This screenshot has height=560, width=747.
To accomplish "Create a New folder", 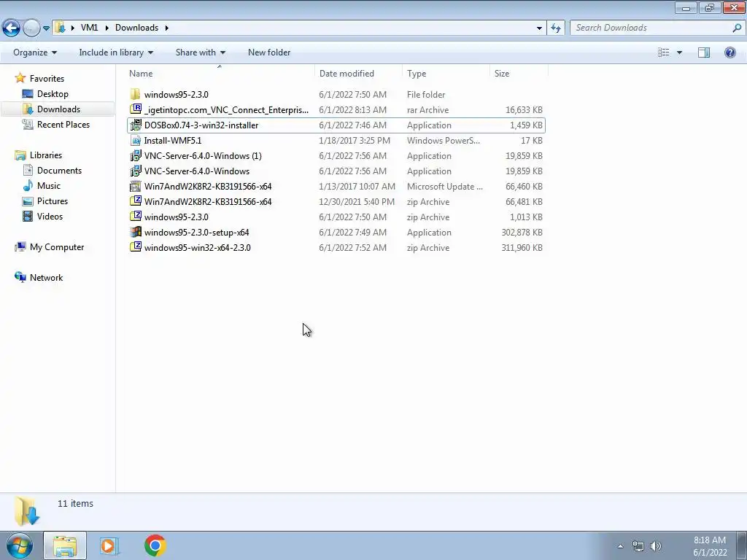I will coord(269,52).
